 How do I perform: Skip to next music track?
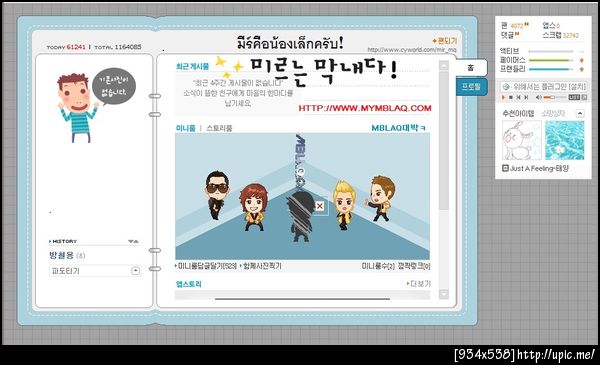[x=527, y=98]
